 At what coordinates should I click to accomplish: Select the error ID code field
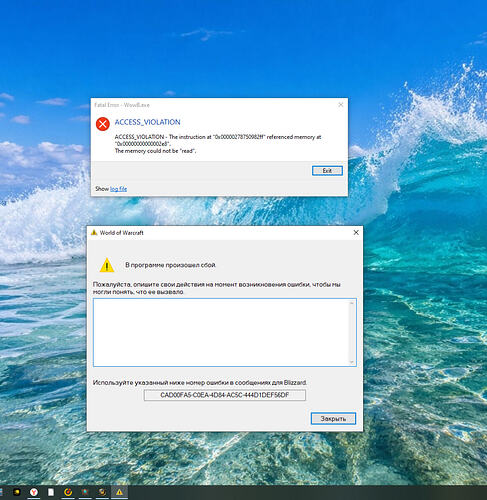click(225, 395)
